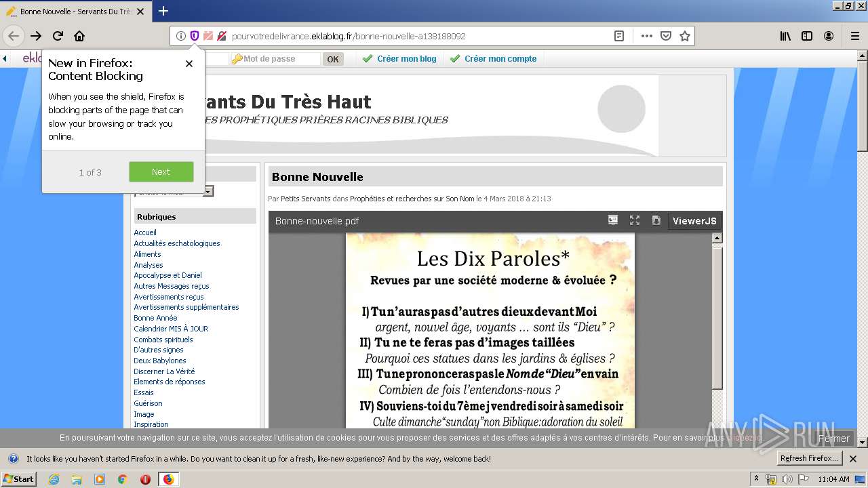Download Bonne-nouvelle.pdf from viewer

pos(656,220)
